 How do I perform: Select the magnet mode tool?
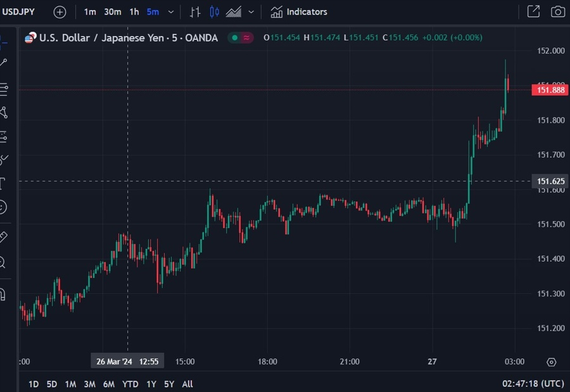2,294
